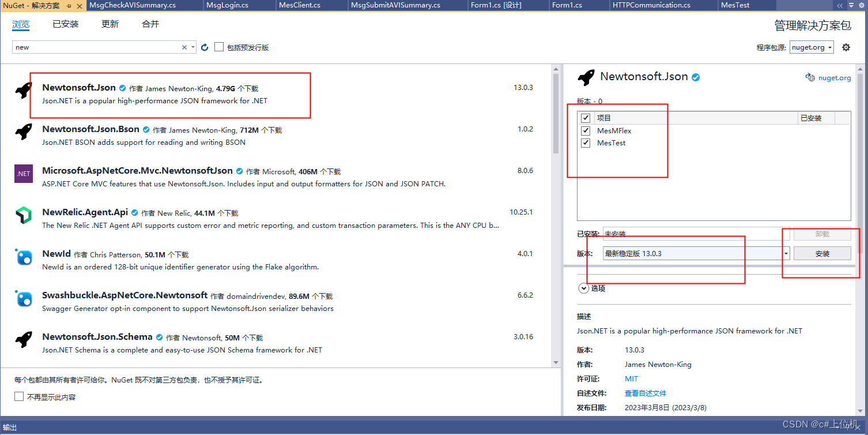
Task: Select the NewId package title
Action: click(56, 254)
